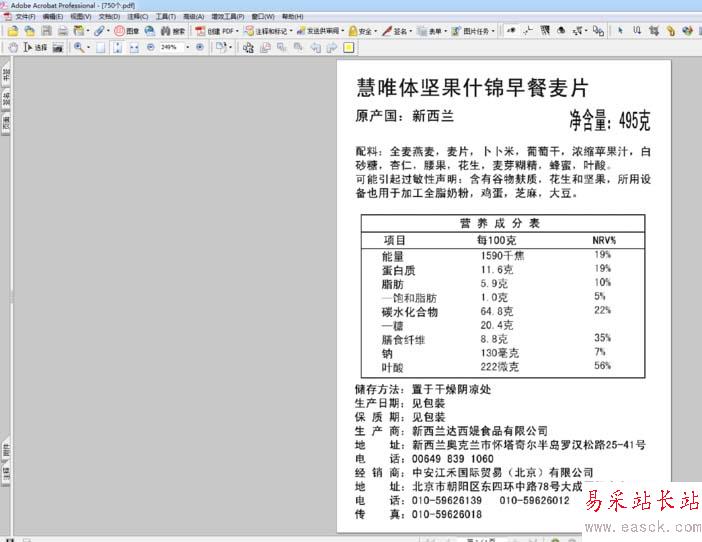The image size is (702, 542).
Task: Click the paperclip Attach file icon
Action: click(99, 31)
